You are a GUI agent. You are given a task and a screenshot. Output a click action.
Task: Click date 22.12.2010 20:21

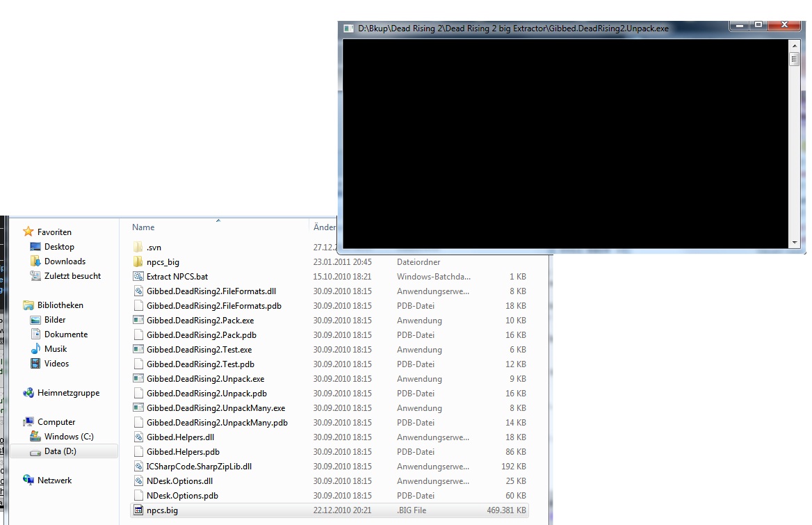click(x=342, y=510)
